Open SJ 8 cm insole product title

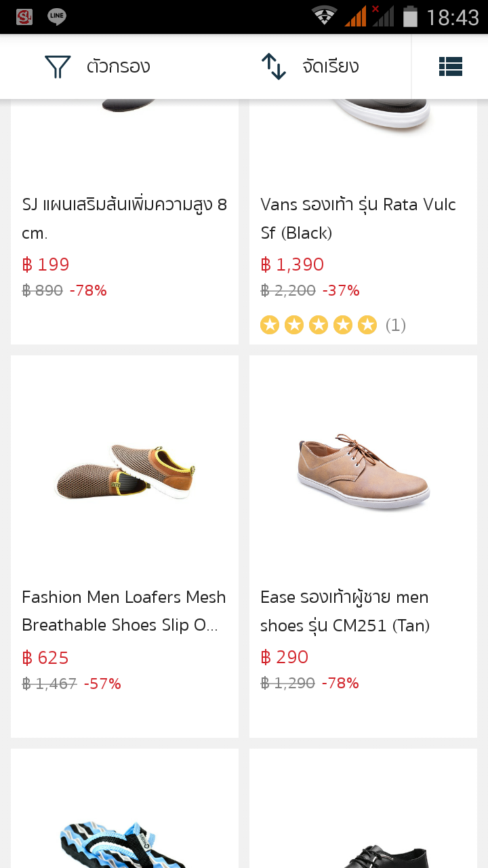(x=125, y=218)
